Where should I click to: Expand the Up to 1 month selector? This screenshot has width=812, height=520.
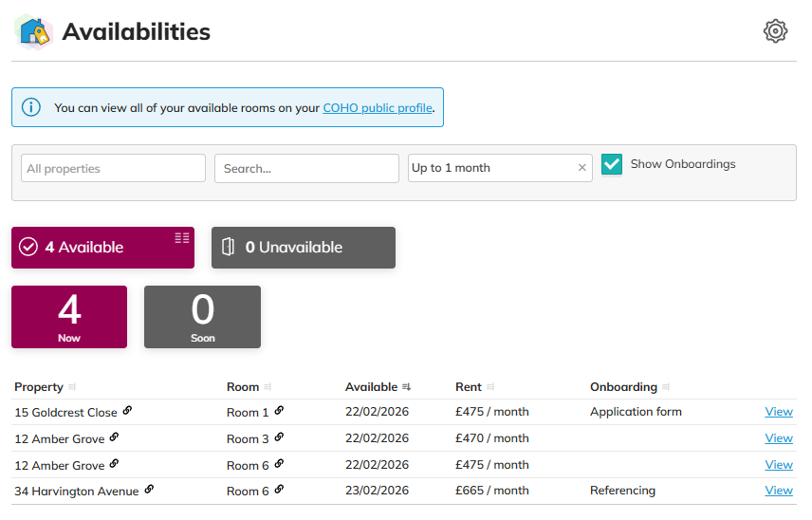pyautogui.click(x=490, y=168)
